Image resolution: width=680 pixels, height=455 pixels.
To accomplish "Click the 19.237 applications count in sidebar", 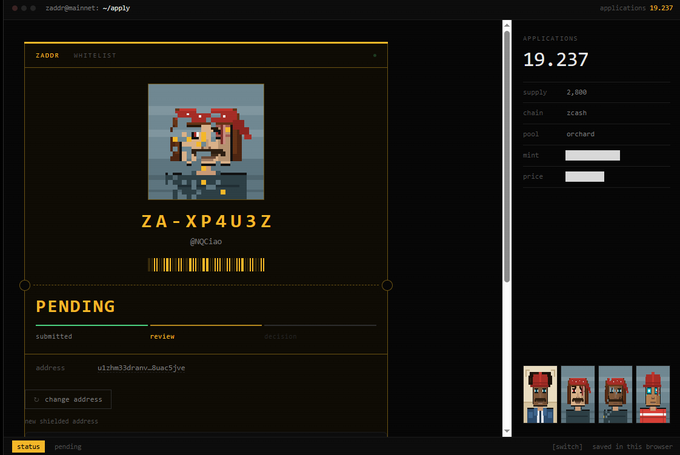I will coord(556,60).
